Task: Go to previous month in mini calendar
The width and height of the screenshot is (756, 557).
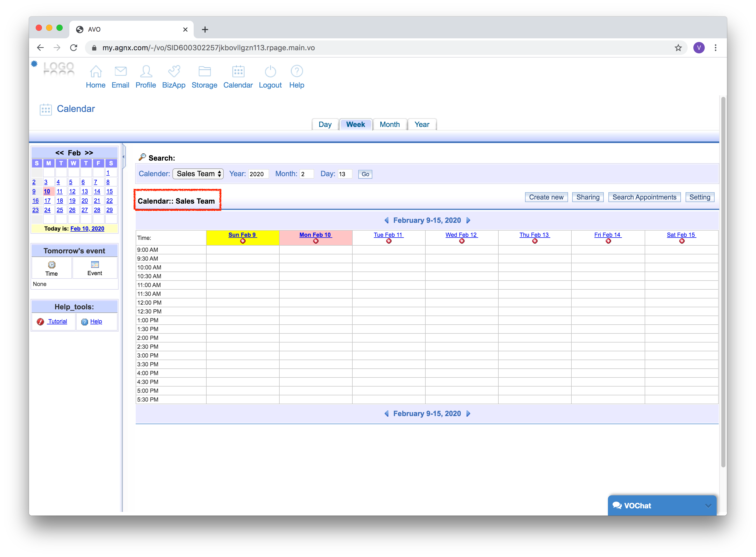Action: coord(59,153)
